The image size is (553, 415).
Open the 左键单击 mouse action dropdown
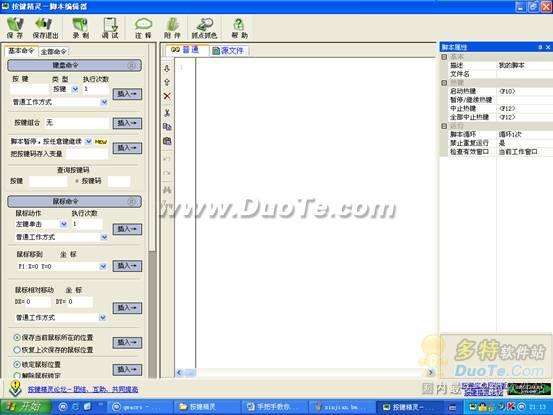point(64,224)
